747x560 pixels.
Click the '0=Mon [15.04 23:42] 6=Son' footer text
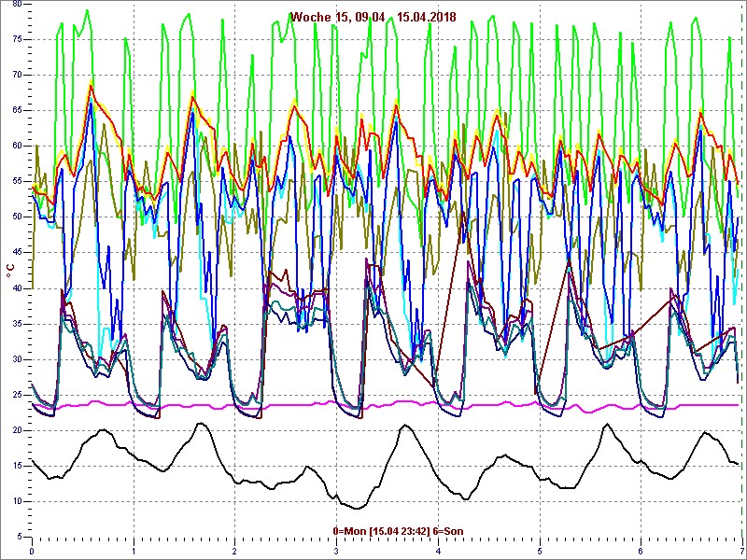(x=398, y=531)
